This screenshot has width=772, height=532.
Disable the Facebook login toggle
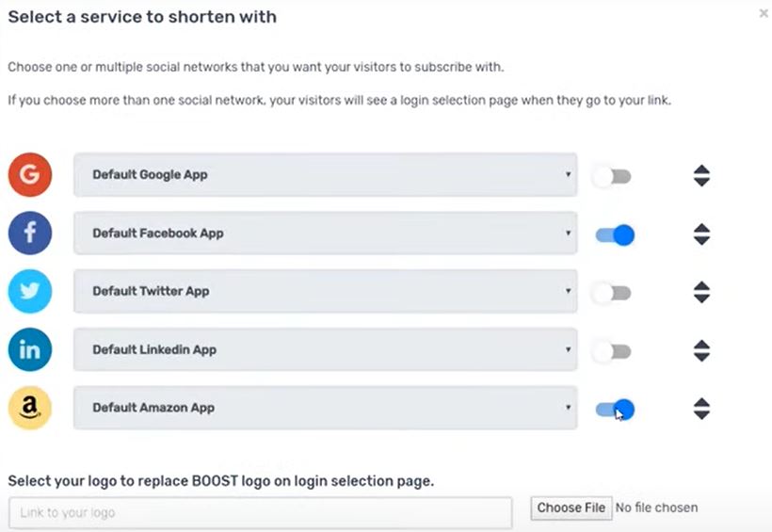pyautogui.click(x=615, y=234)
